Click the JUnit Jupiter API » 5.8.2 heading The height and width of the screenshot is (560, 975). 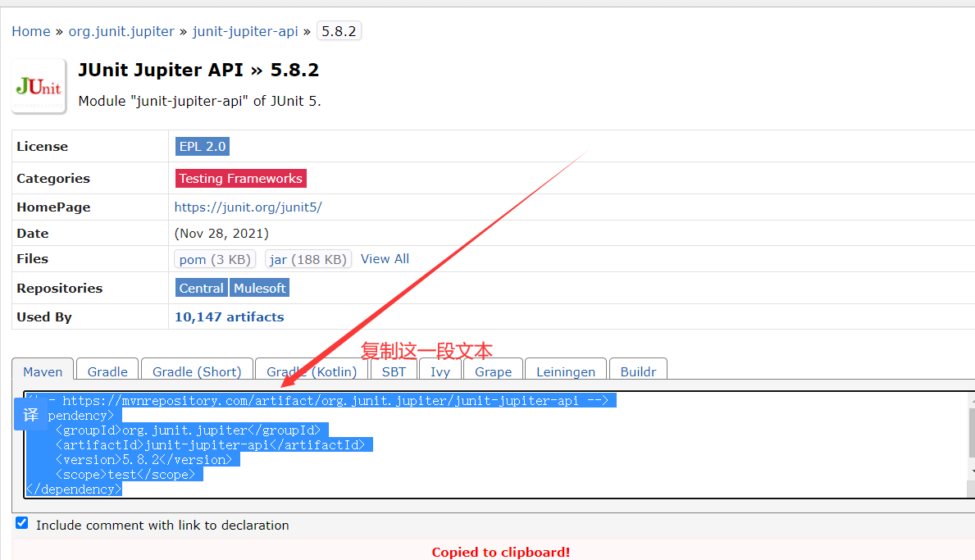pos(198,70)
